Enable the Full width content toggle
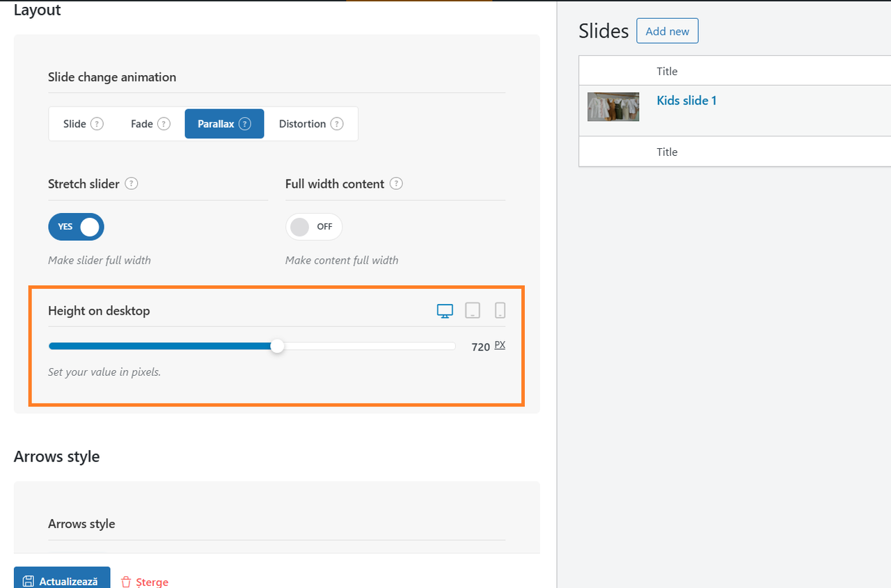The width and height of the screenshot is (891, 588). click(x=313, y=227)
